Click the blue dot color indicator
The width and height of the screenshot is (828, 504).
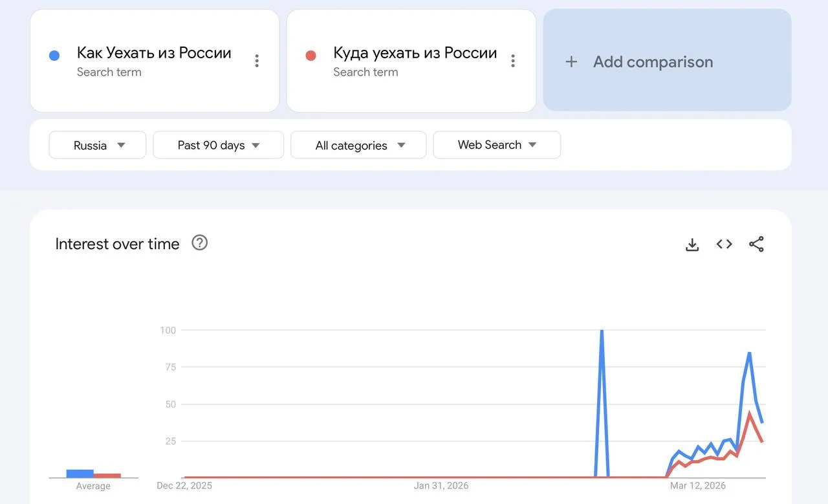pos(54,56)
